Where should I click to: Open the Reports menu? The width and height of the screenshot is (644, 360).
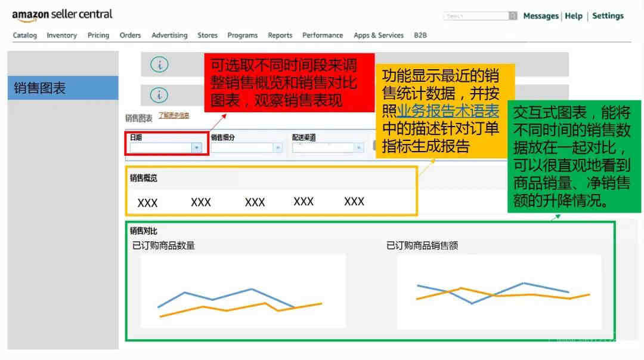(280, 35)
